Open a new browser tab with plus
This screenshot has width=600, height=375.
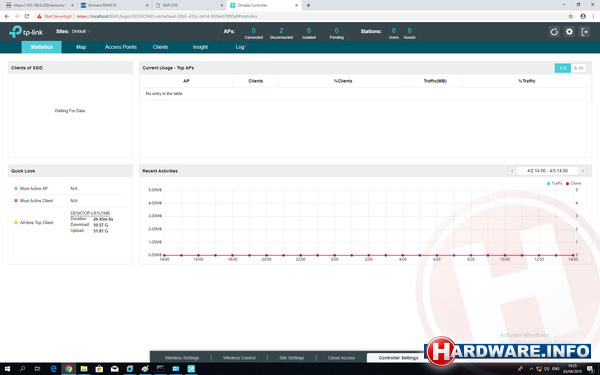(x=308, y=5)
